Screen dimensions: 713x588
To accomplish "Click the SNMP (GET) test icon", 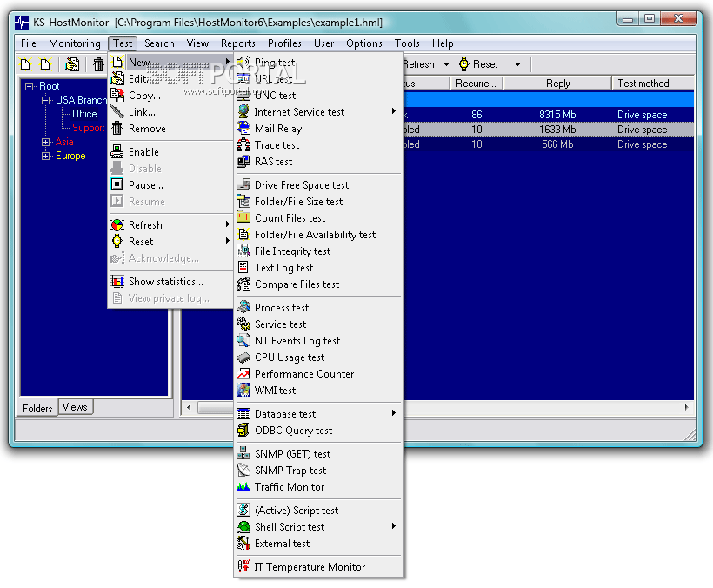I will pyautogui.click(x=243, y=453).
